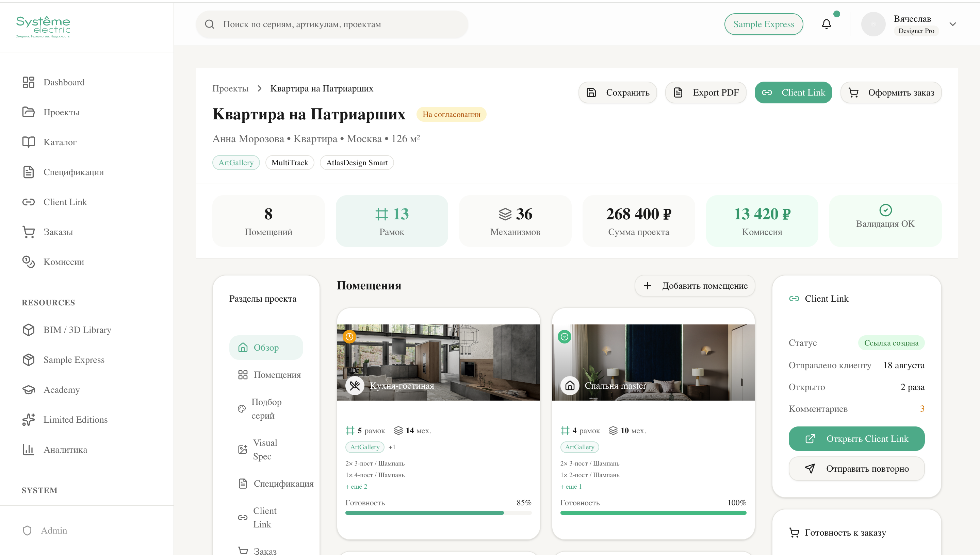Open the Спальня master room image
This screenshot has height=555, width=980.
click(653, 363)
